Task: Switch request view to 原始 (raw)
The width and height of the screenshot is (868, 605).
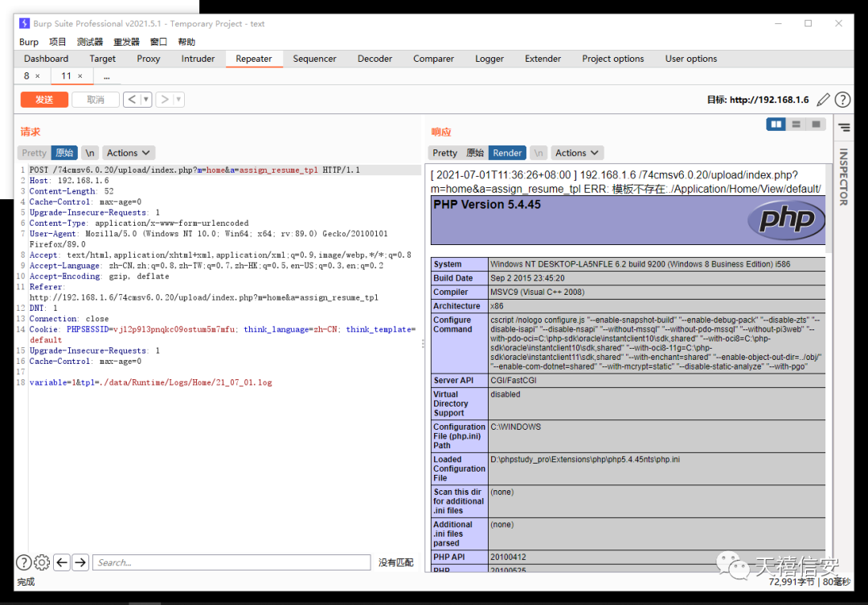Action: (x=64, y=153)
